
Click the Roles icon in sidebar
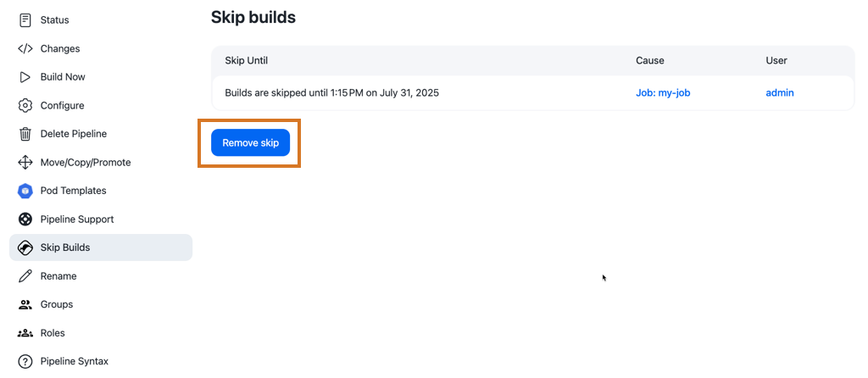click(25, 333)
